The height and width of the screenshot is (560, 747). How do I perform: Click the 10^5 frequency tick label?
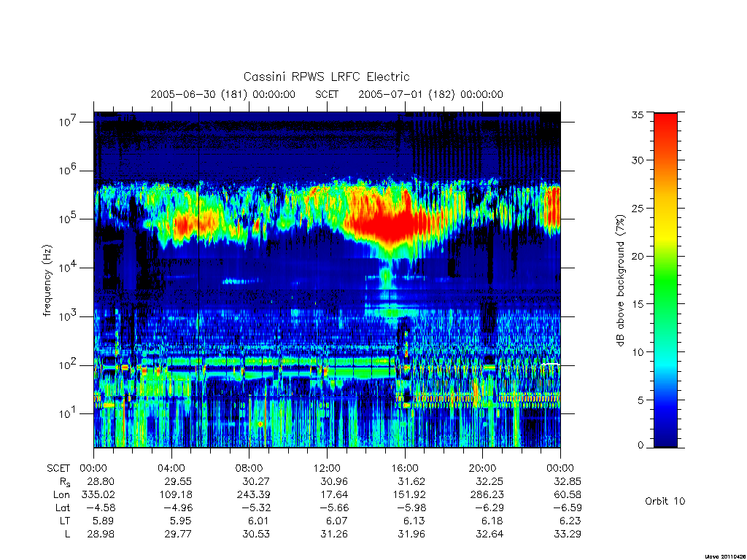click(x=69, y=219)
